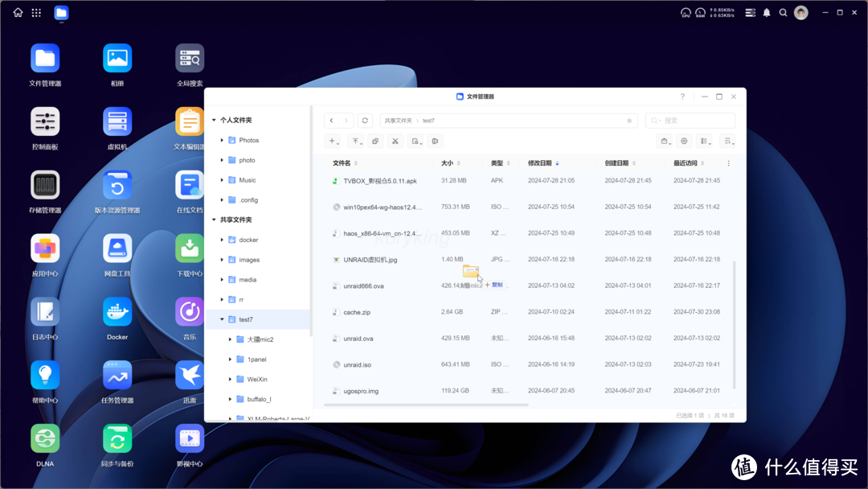Collapse the test7 folder tree node
This screenshot has width=868, height=489.
pyautogui.click(x=223, y=319)
